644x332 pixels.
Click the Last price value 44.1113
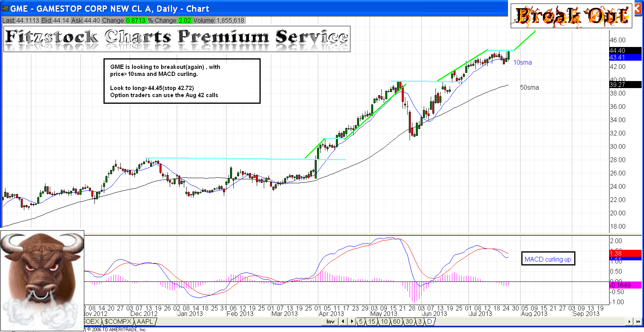27,20
